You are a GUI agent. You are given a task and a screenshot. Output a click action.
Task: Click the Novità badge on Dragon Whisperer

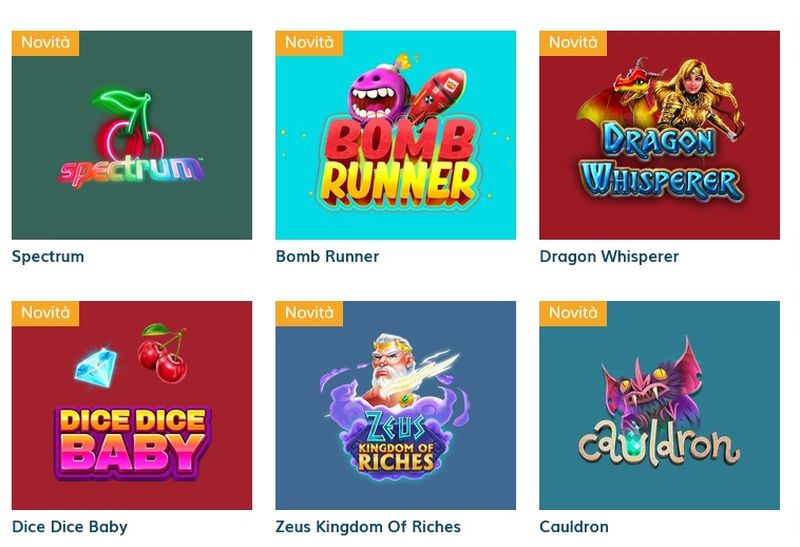click(x=573, y=43)
